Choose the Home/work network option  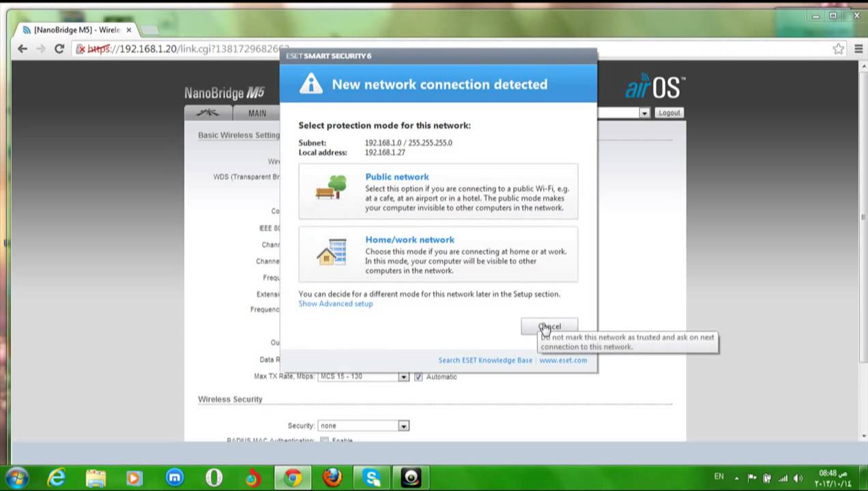pos(438,254)
